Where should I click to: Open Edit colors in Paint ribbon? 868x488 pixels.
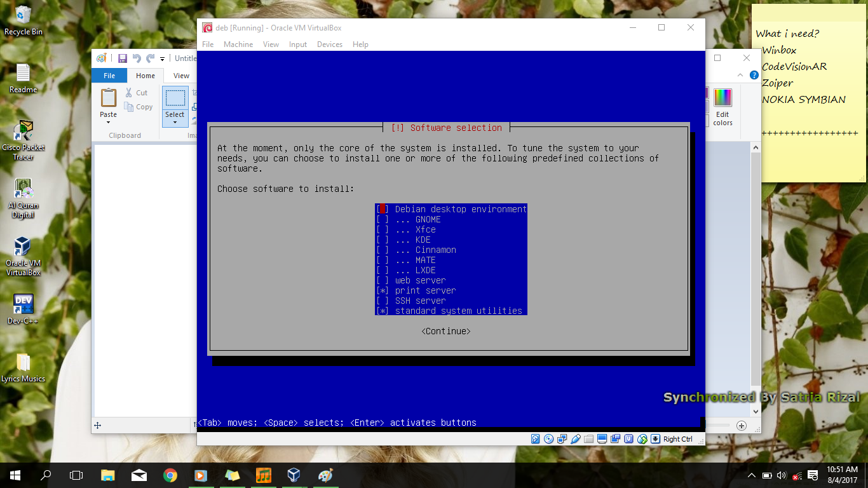[722, 107]
